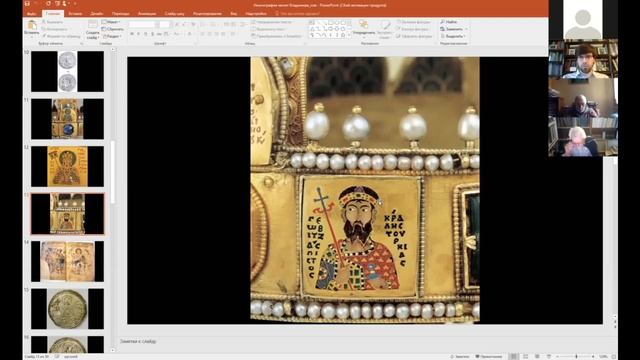The width and height of the screenshot is (640, 360).
Task: Open the Переходы ribbon tab
Action: click(120, 13)
